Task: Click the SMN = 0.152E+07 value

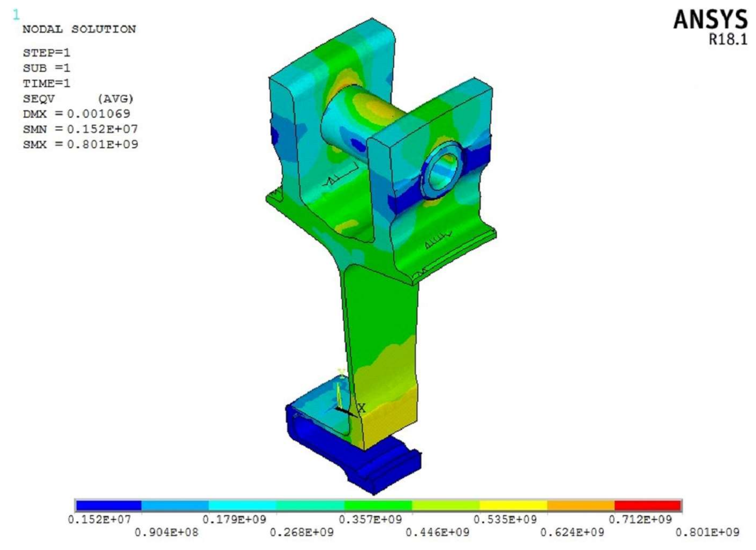Action: [x=80, y=129]
